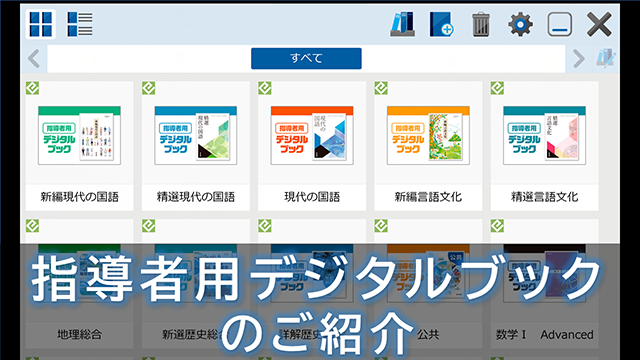Image resolution: width=640 pixels, height=360 pixels.
Task: Select the すべて category tab
Action: point(306,58)
